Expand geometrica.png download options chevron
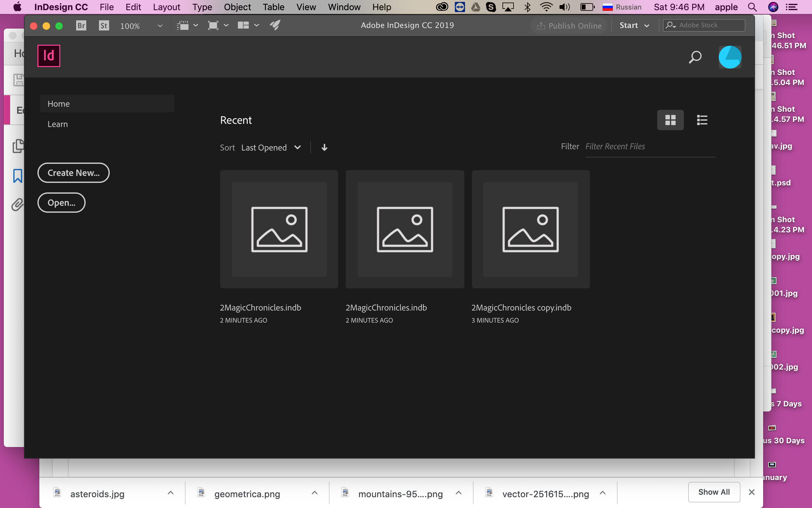812x508 pixels. [314, 493]
